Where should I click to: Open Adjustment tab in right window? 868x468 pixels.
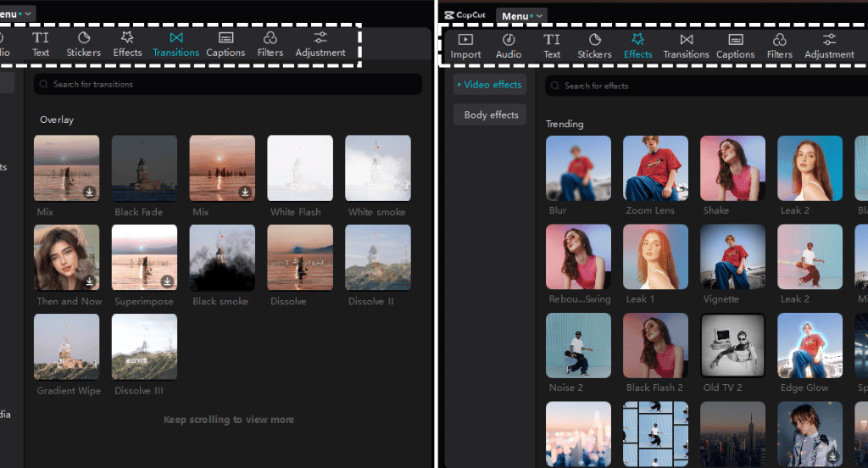click(x=829, y=46)
